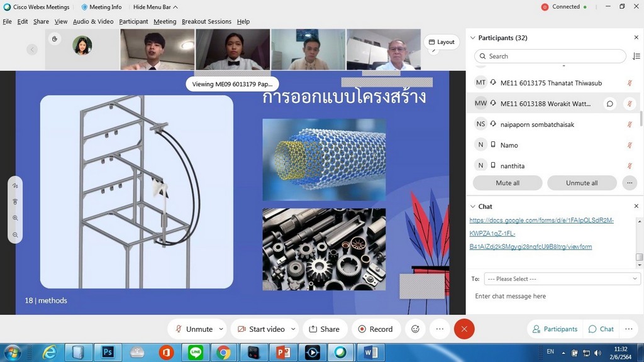Click zoom out icon on left toolbar
The height and width of the screenshot is (362, 644).
tap(15, 235)
